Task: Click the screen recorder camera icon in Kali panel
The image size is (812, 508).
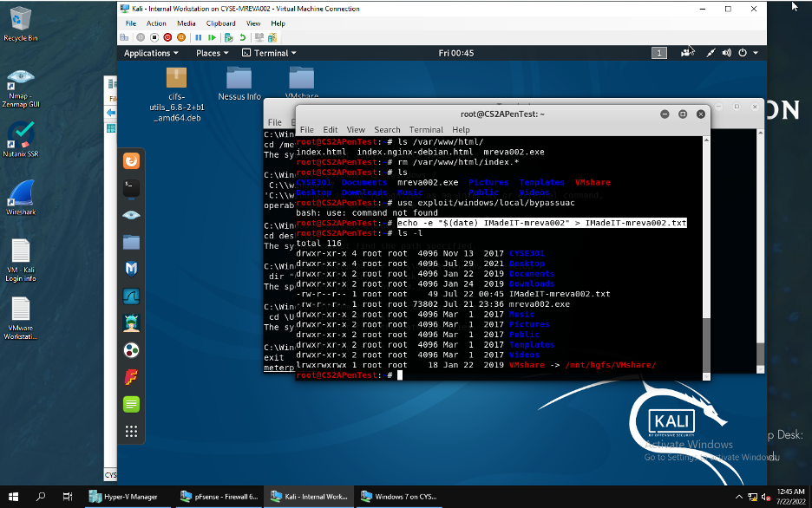Action: tap(687, 53)
